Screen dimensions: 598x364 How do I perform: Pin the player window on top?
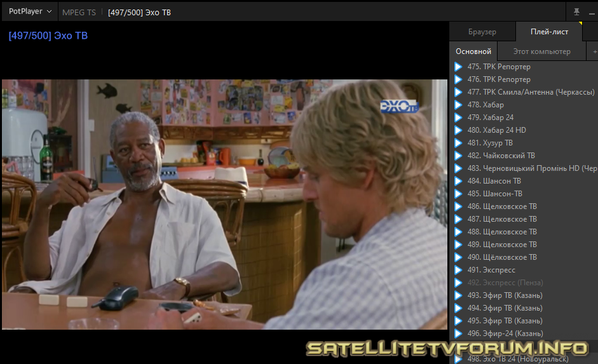576,12
